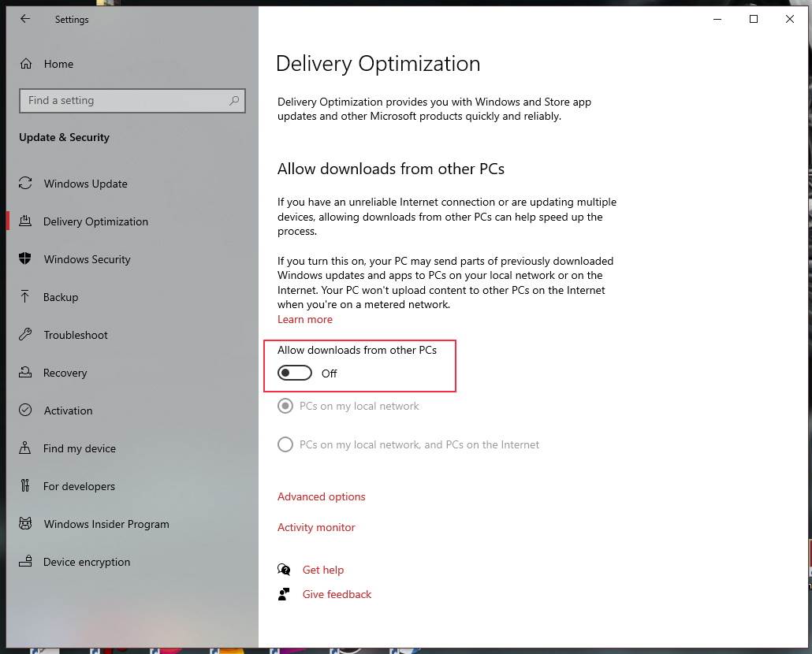Open For developers settings

[79, 486]
